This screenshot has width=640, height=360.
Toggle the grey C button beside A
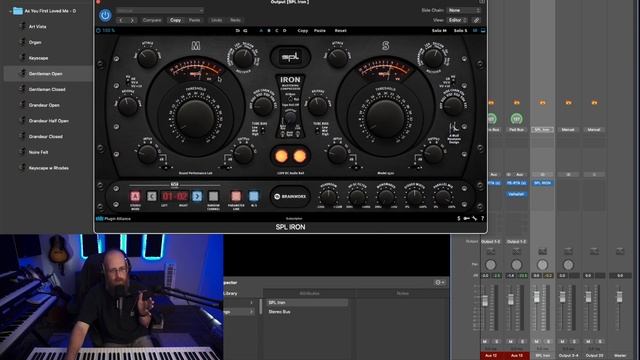pos(152,196)
